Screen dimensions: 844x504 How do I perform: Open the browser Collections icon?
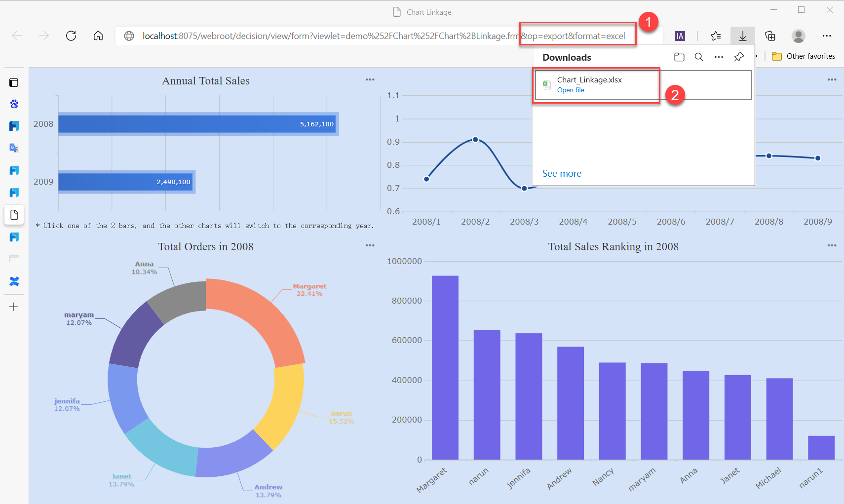pyautogui.click(x=770, y=36)
